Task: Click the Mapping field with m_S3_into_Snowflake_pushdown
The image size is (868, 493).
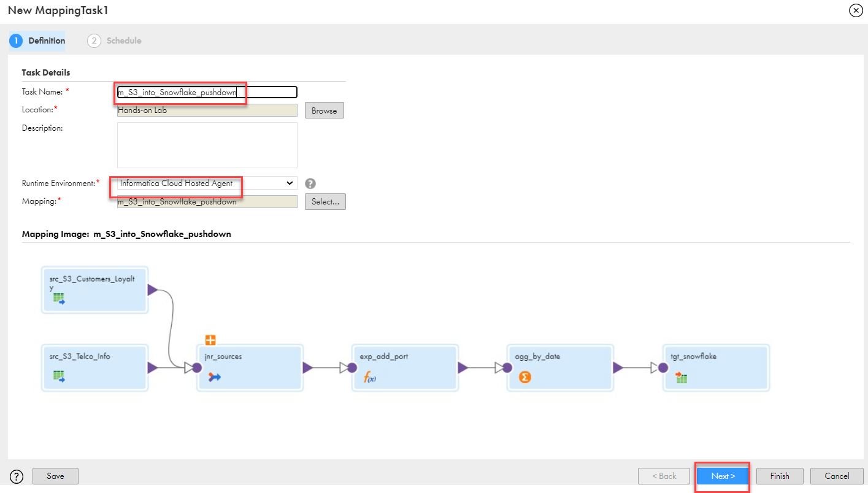Action: pos(207,201)
